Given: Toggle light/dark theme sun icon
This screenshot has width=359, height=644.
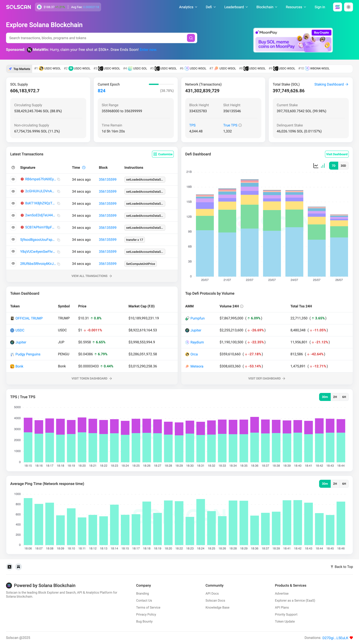Looking at the screenshot, I should click(x=348, y=7).
